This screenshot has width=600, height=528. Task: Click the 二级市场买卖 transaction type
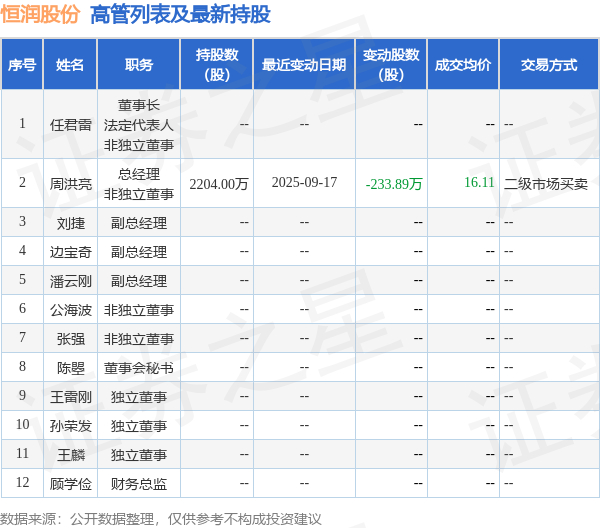point(546,184)
